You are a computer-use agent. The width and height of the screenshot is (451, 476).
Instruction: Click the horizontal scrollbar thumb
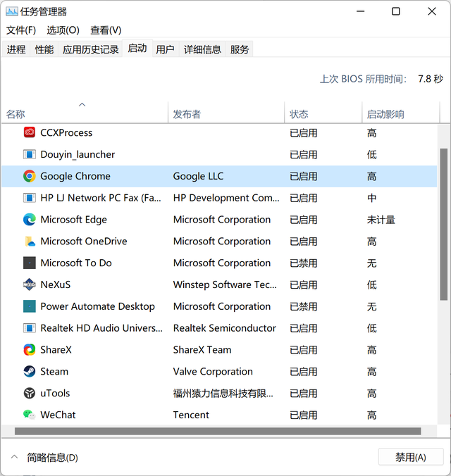tap(218, 431)
